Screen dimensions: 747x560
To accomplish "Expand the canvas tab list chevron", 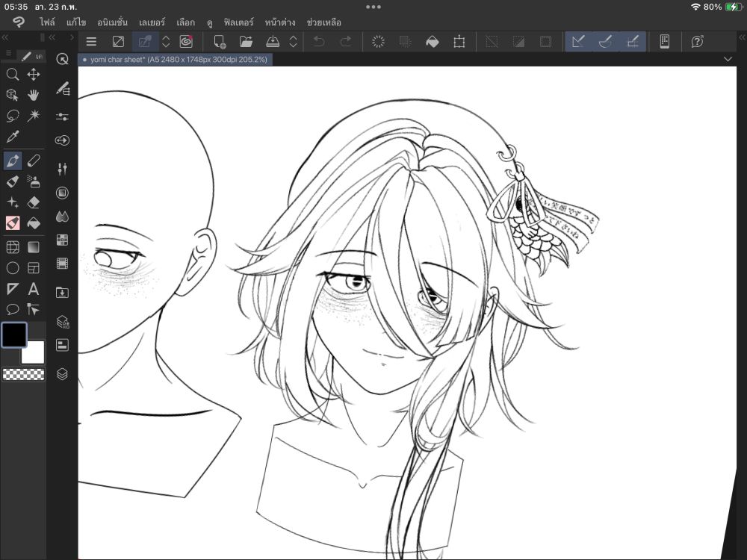I will tap(728, 59).
